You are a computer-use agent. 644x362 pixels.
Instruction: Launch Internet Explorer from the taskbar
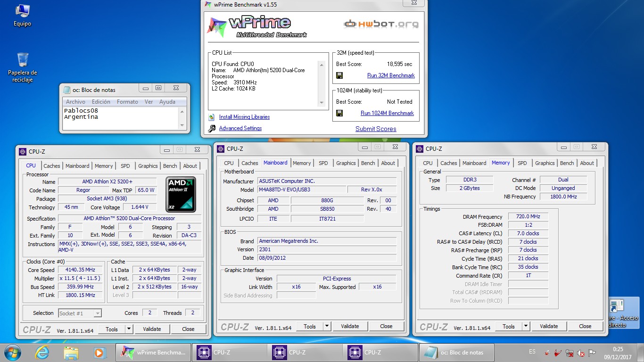pos(42,353)
